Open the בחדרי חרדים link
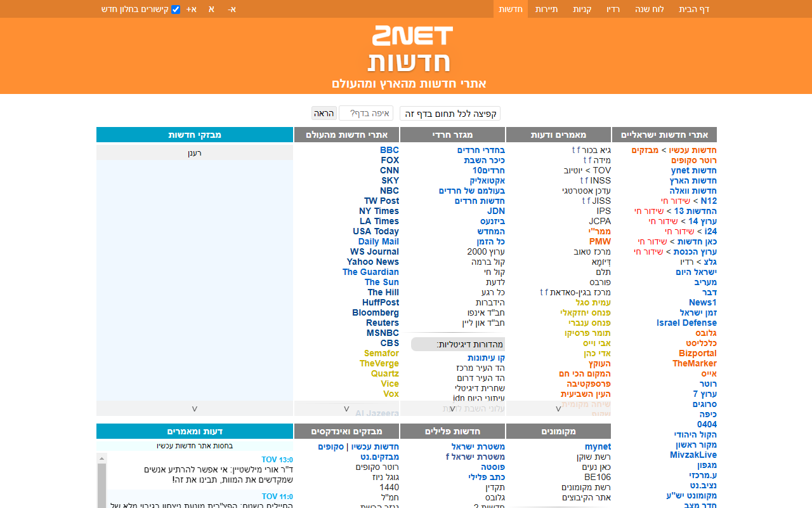Image resolution: width=812 pixels, height=508 pixels. point(481,150)
